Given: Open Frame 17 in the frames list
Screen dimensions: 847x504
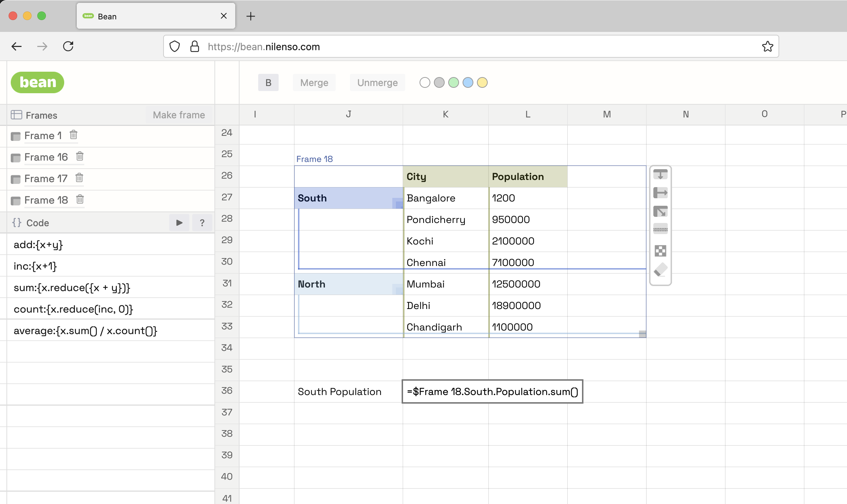Looking at the screenshot, I should click(46, 179).
